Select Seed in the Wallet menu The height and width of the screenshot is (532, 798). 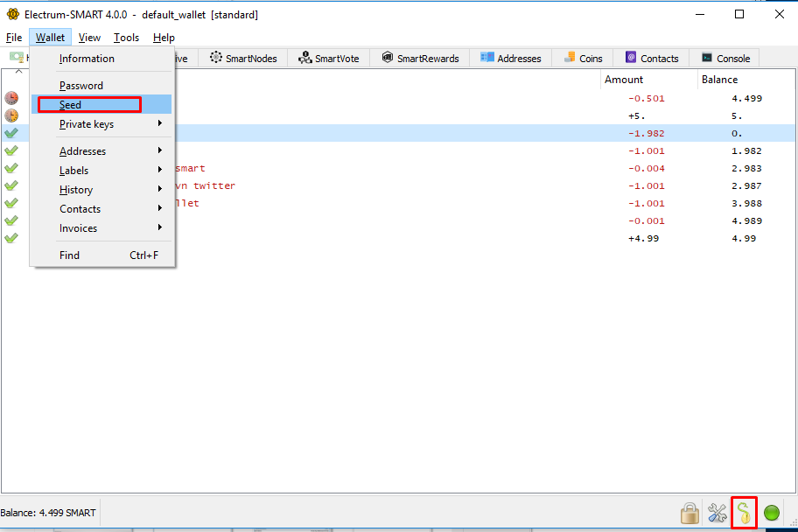101,104
